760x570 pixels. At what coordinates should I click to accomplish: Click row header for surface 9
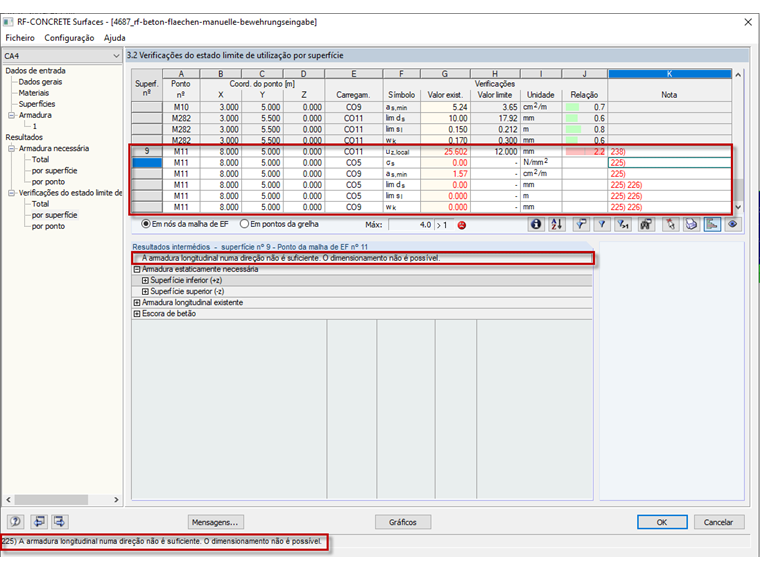pyautogui.click(x=147, y=152)
